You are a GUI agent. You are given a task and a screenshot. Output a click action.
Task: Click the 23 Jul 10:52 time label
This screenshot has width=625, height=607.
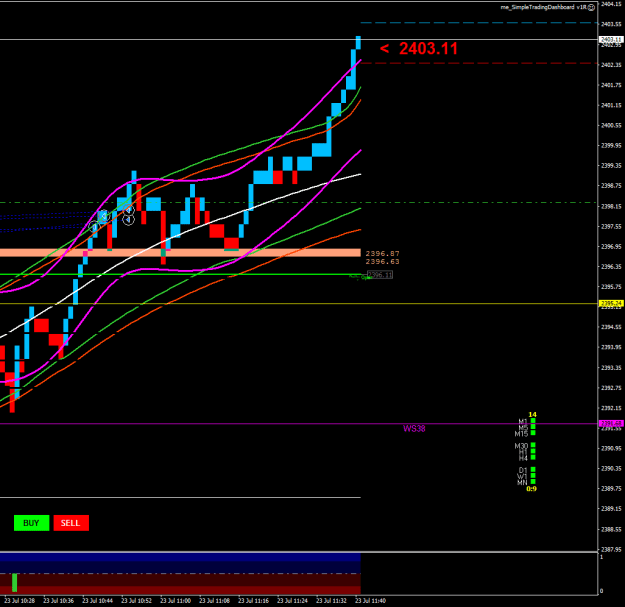tap(136, 601)
